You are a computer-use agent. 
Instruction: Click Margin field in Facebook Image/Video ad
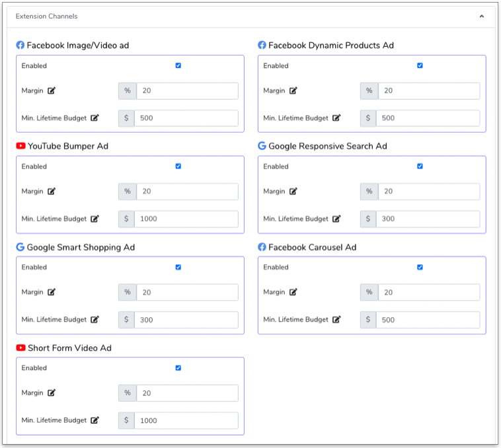click(x=187, y=91)
